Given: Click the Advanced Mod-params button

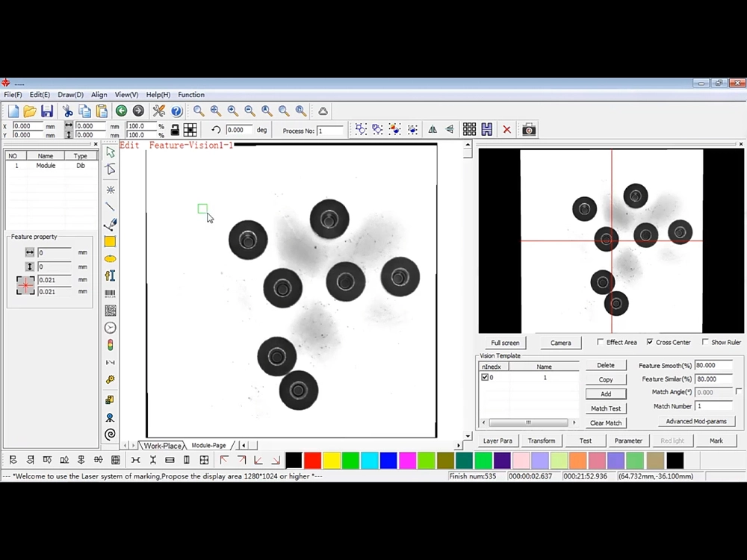Looking at the screenshot, I should tap(695, 422).
